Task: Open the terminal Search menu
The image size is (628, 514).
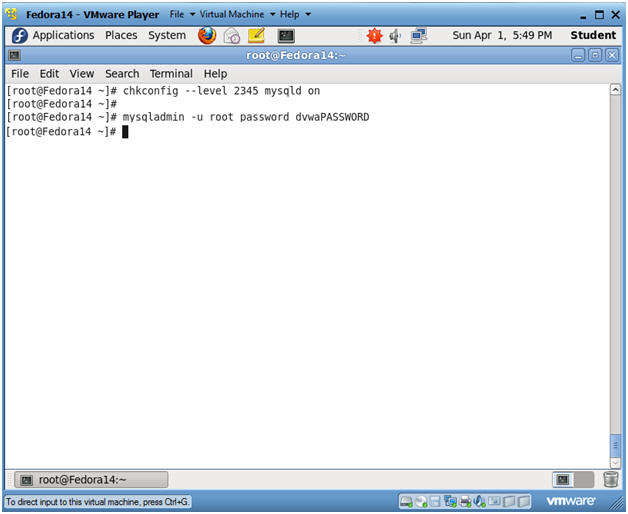Action: click(122, 74)
